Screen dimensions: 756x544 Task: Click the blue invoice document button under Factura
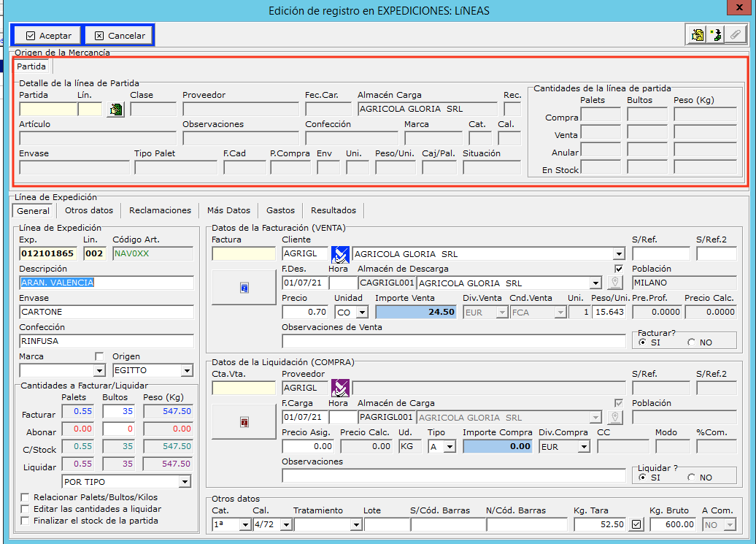click(244, 288)
